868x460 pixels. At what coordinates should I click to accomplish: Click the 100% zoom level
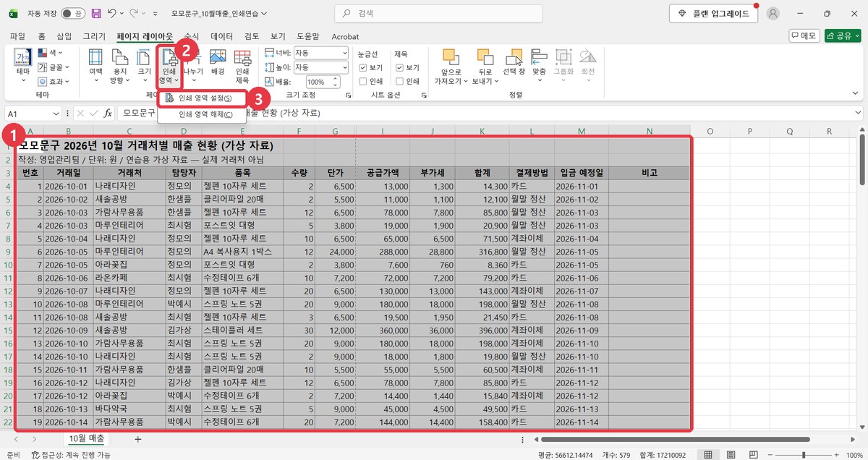854,455
